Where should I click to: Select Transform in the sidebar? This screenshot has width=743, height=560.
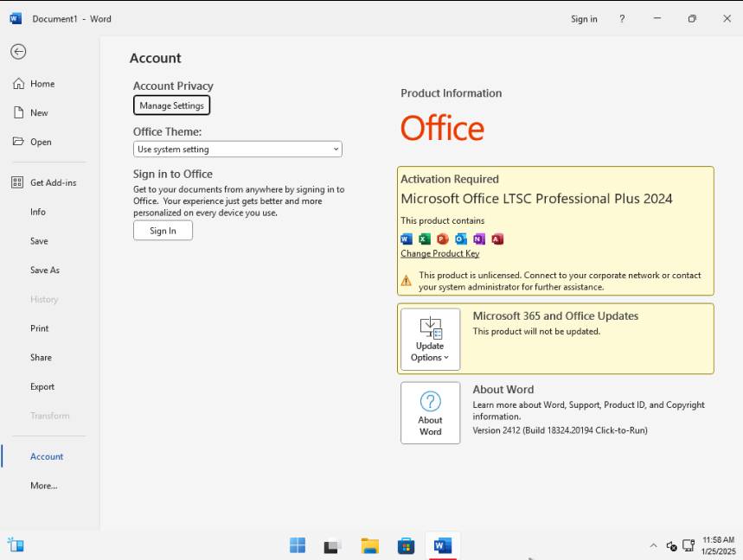50,416
